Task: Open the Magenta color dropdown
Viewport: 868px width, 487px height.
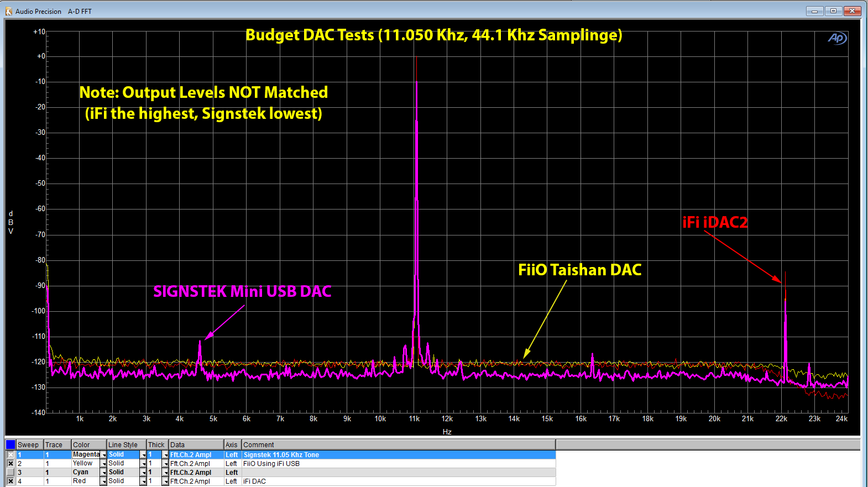Action: tap(103, 455)
